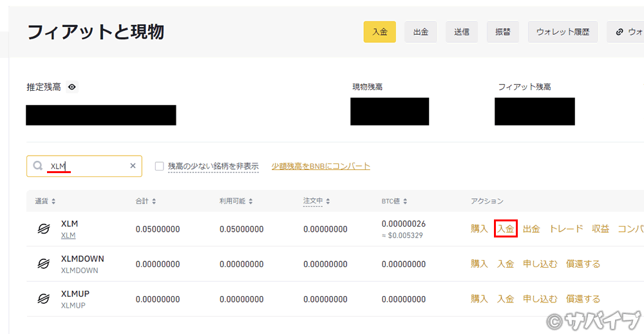Sort by 利用可能 column arrows
The height and width of the screenshot is (334, 644).
click(251, 201)
